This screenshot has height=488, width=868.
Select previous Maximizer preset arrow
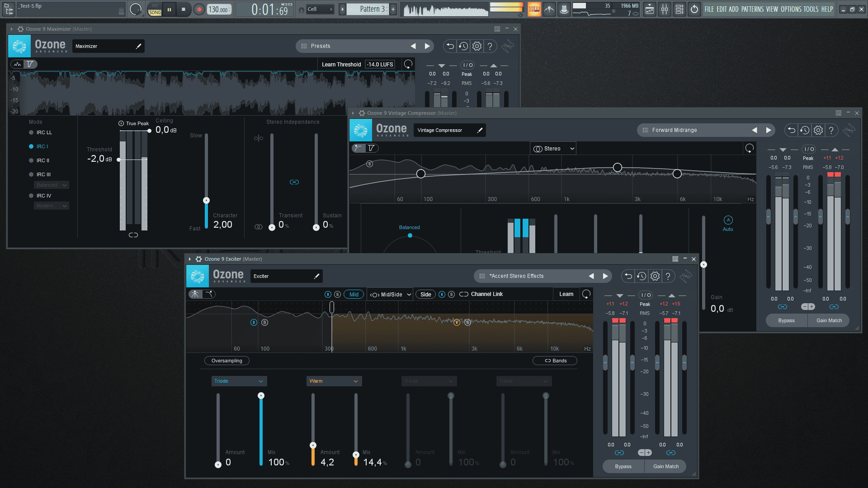[x=413, y=46]
